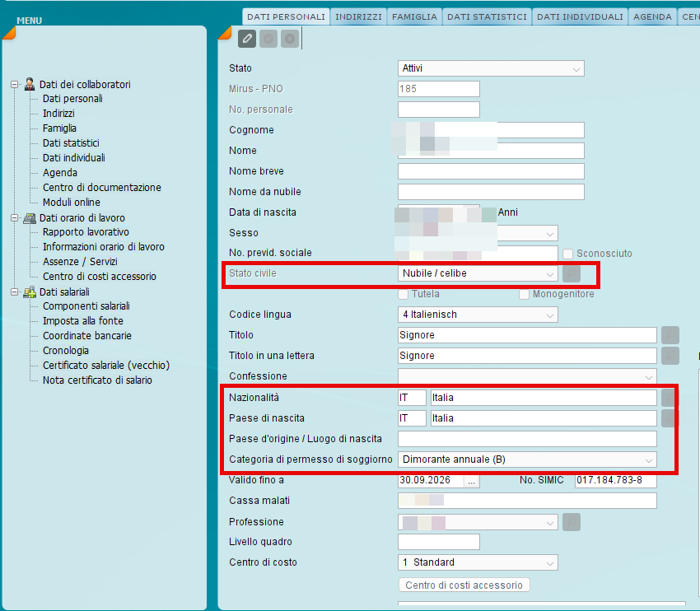The width and height of the screenshot is (700, 611).
Task: Collapse the Dati salariali tree node
Action: pyautogui.click(x=15, y=292)
